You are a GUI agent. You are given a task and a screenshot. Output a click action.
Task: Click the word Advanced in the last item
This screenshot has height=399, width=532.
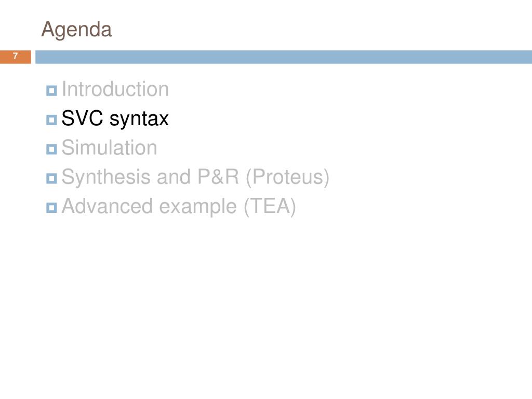107,206
